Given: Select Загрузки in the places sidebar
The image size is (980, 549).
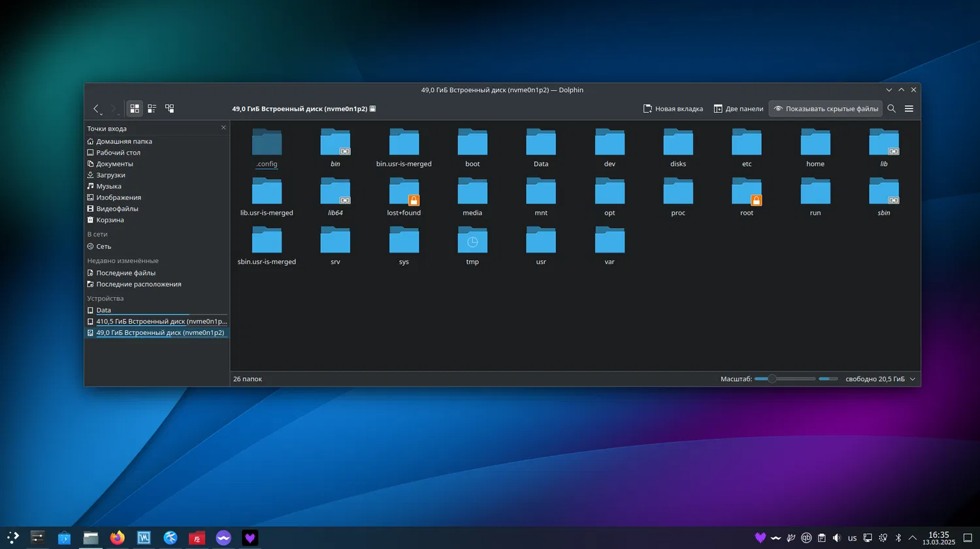Looking at the screenshot, I should 110,175.
